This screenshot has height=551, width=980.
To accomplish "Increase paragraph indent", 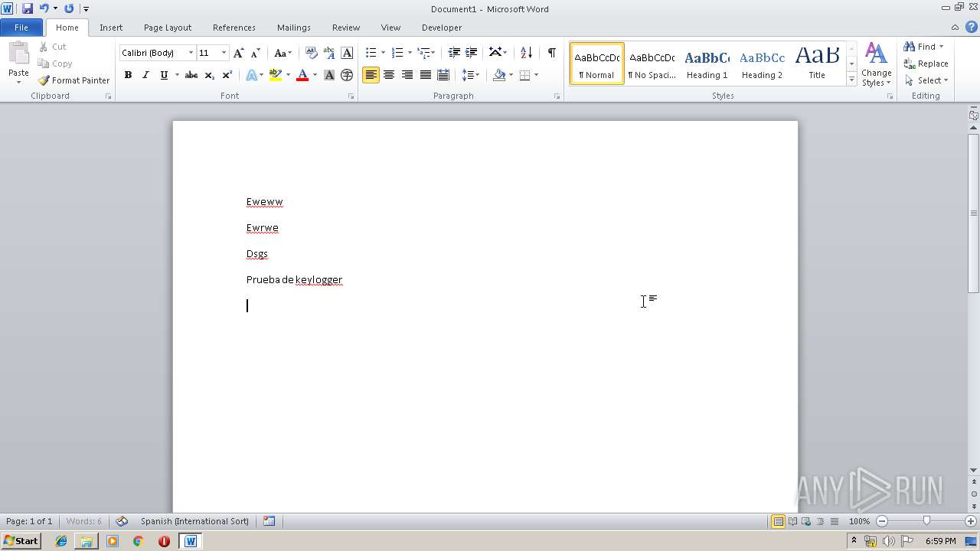I will 472,53.
